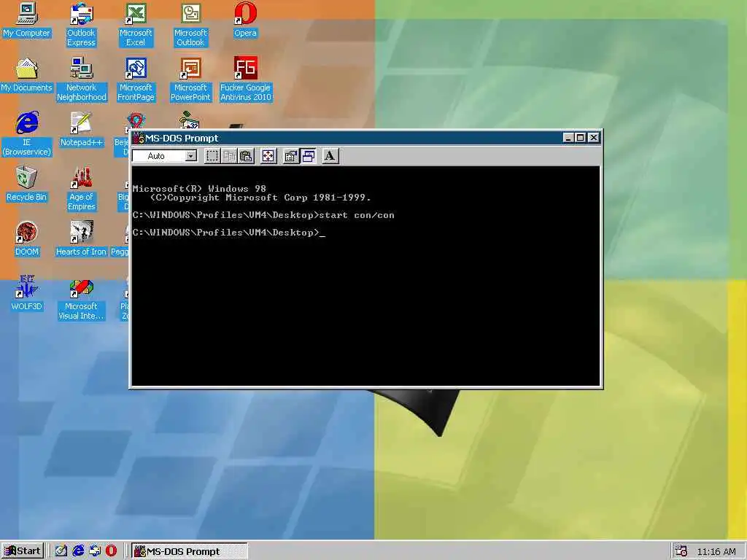Launch Internet Explorer from quick launch
The image size is (747, 560).
pos(78,551)
